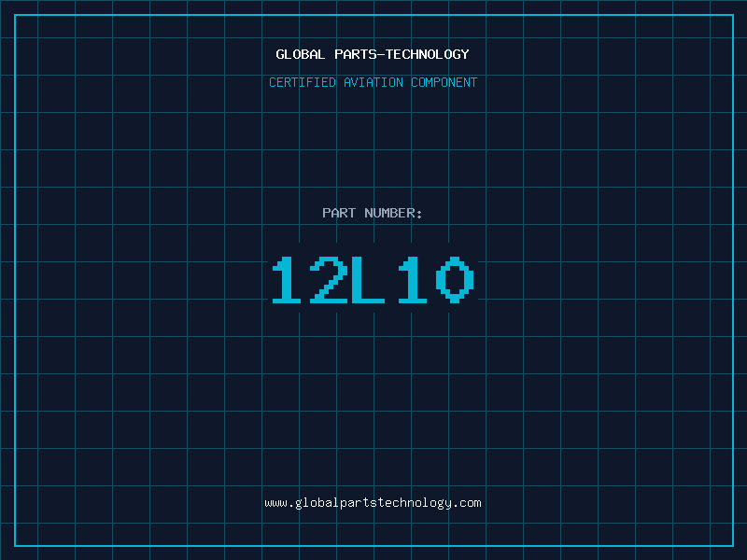
Task: Click the PART NUMBER: label
Action: 373,213
